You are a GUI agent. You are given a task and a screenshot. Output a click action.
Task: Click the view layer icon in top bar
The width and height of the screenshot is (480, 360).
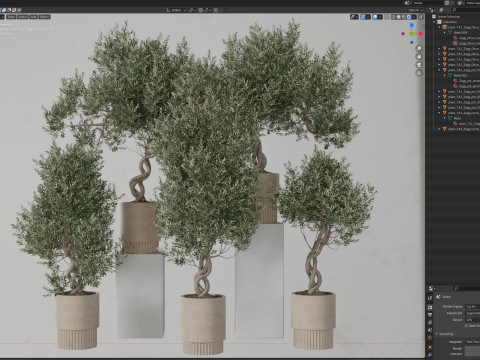click(x=460, y=3)
